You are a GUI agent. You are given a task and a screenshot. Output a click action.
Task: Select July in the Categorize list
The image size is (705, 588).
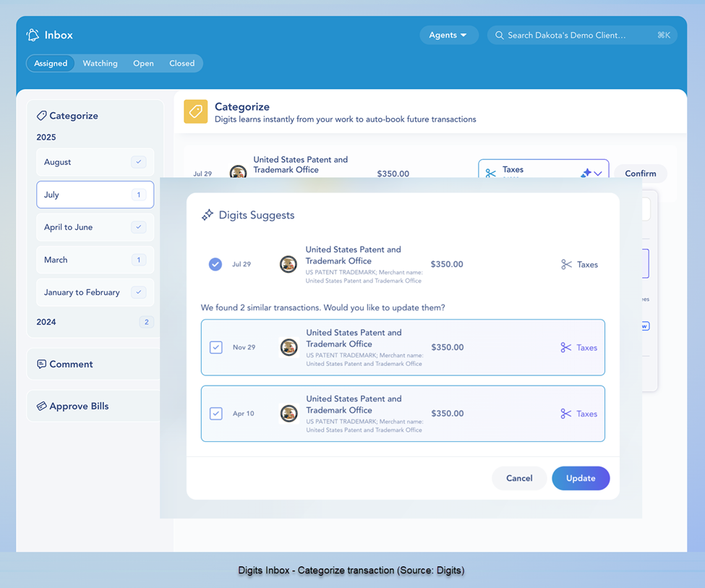95,195
